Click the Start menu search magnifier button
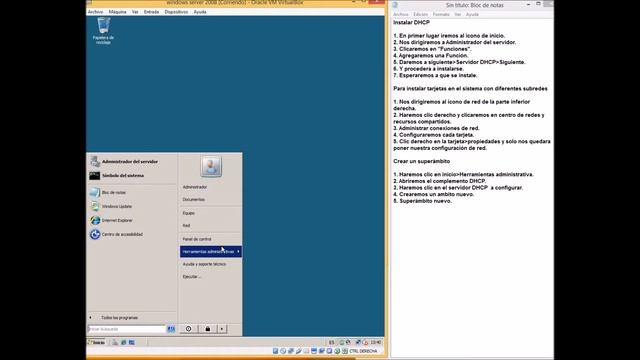The width and height of the screenshot is (640, 360). click(171, 329)
